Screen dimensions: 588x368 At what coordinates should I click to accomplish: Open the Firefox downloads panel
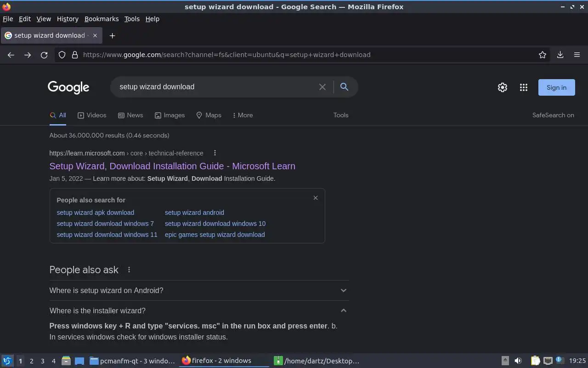[560, 55]
